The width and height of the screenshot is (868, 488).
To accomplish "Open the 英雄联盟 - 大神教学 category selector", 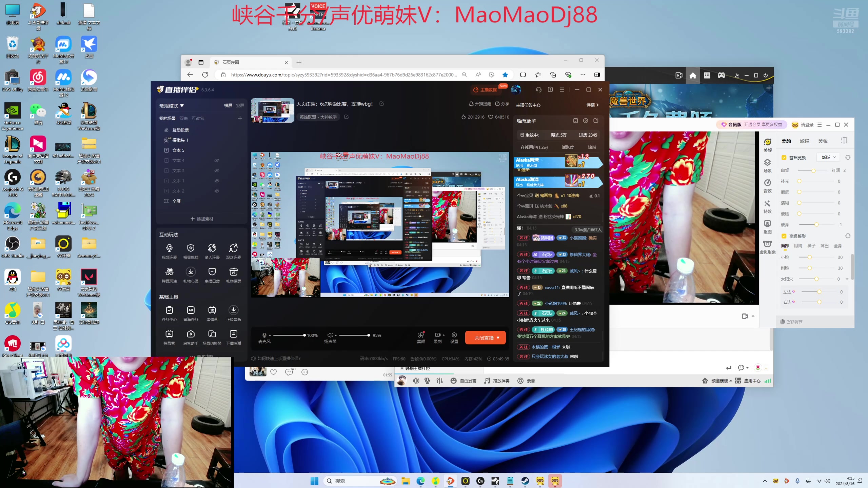I will pos(318,117).
